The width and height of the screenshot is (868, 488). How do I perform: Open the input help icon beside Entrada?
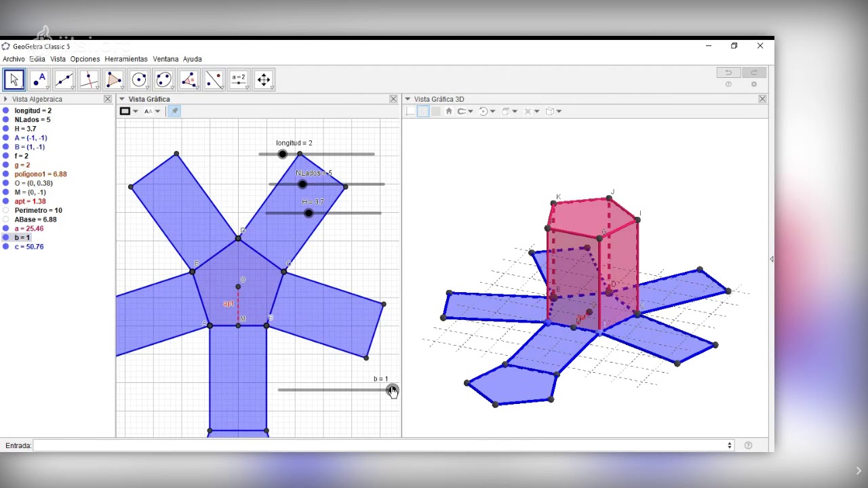pos(748,445)
